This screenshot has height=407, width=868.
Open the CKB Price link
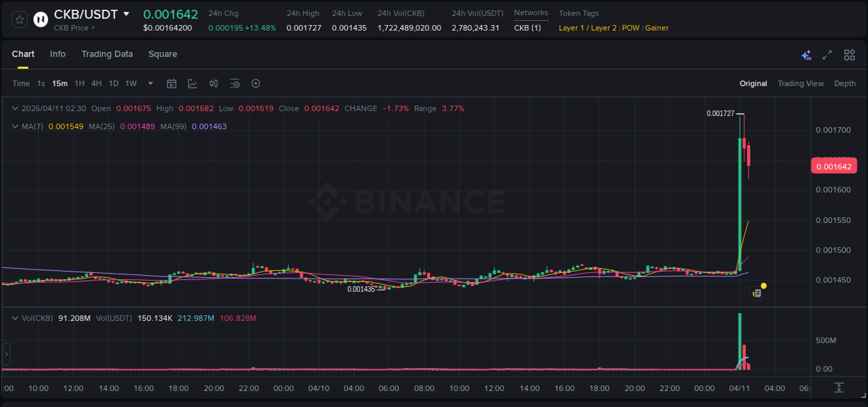point(74,28)
